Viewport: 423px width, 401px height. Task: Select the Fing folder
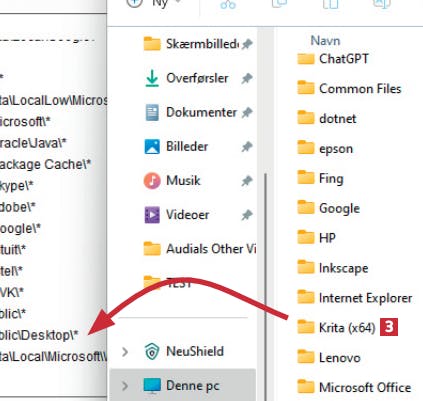pos(320,178)
